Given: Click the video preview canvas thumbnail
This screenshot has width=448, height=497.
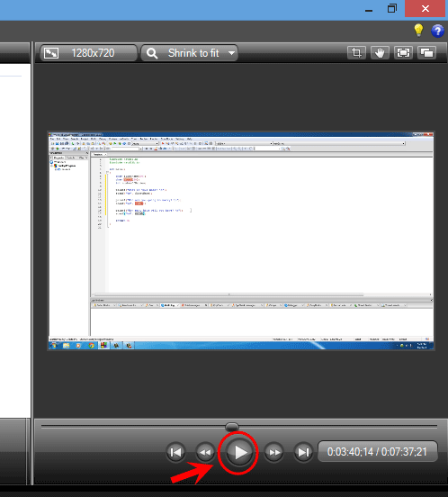Looking at the screenshot, I should click(x=241, y=241).
